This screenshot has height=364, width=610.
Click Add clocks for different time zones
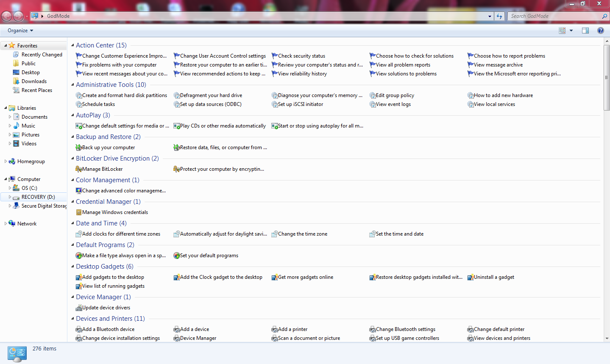click(121, 234)
